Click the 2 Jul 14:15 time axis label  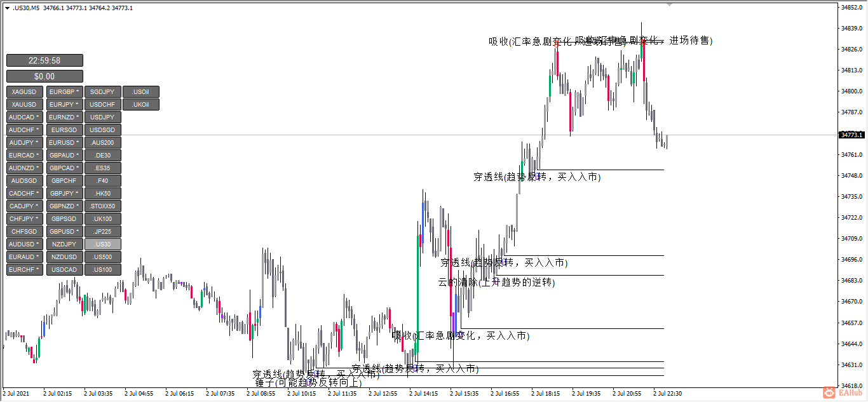[x=423, y=394]
